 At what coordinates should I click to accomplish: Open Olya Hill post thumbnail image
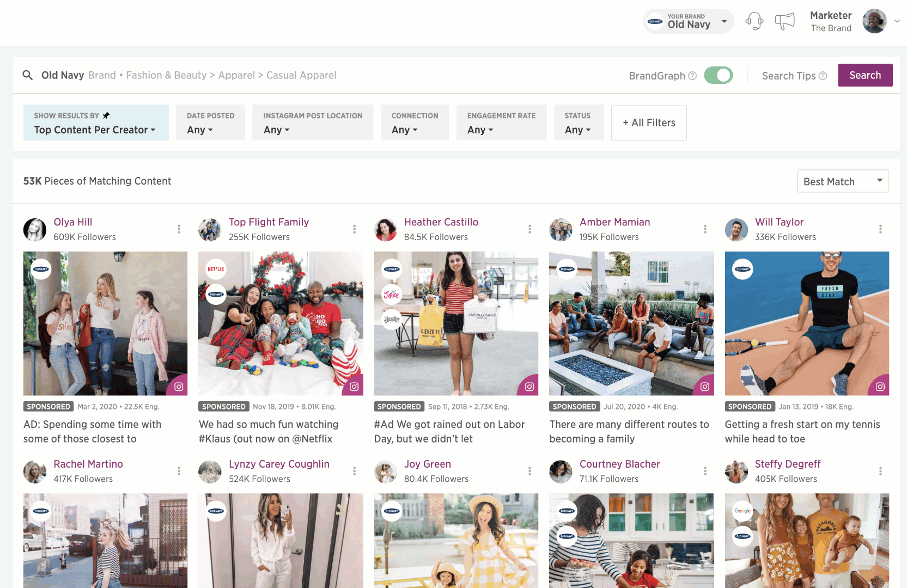tap(105, 323)
